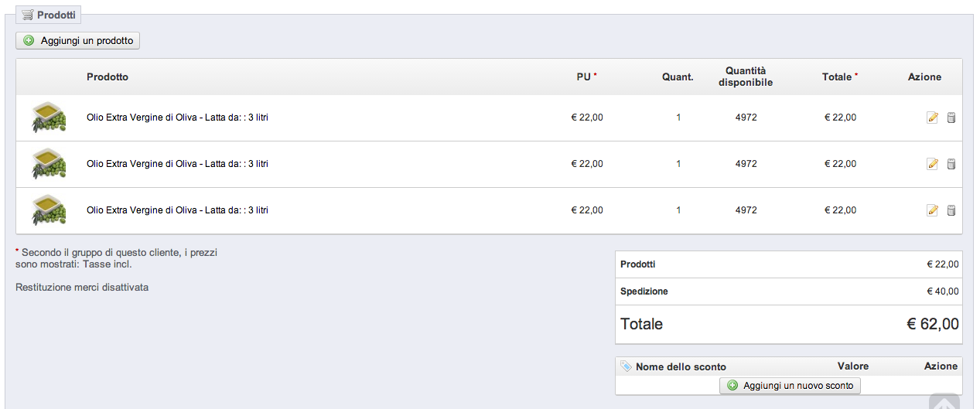Click the Prodotti shopping cart icon
The image size is (980, 409).
tap(28, 15)
